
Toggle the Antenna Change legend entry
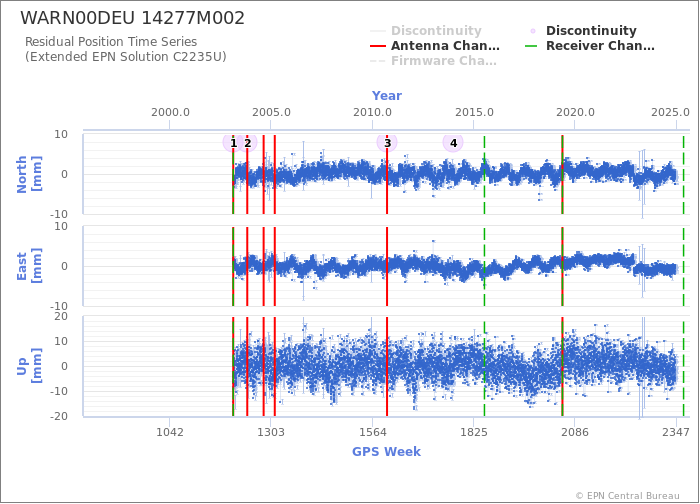pyautogui.click(x=435, y=46)
